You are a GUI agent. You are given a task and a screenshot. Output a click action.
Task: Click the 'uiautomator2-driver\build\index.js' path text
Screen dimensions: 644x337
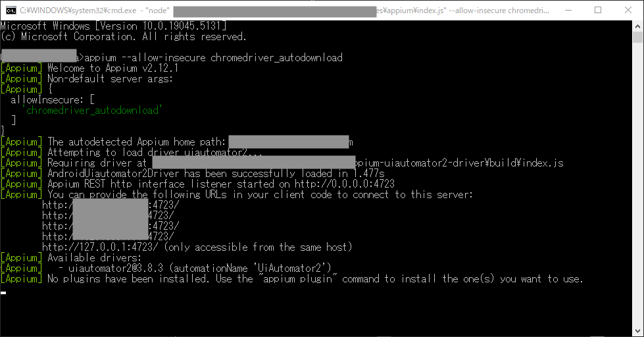click(x=473, y=163)
